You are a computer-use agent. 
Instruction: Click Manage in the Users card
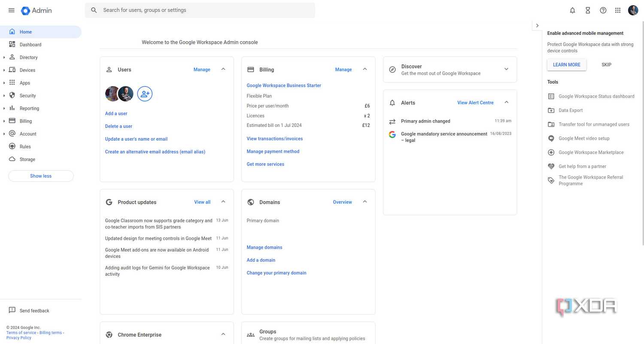tap(202, 69)
